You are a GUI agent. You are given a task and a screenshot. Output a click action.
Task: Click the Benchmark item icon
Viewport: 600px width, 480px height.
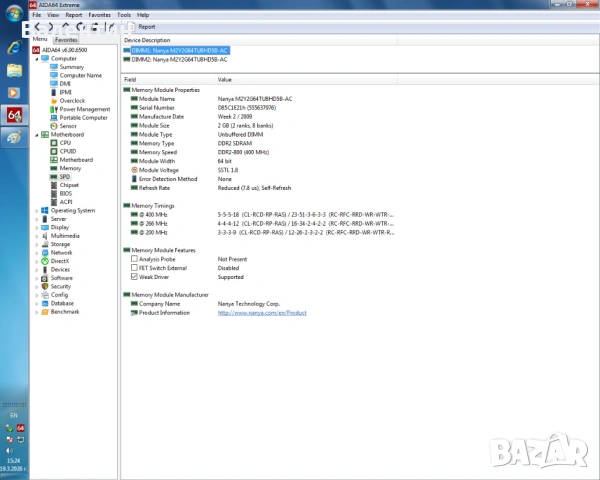pos(45,312)
